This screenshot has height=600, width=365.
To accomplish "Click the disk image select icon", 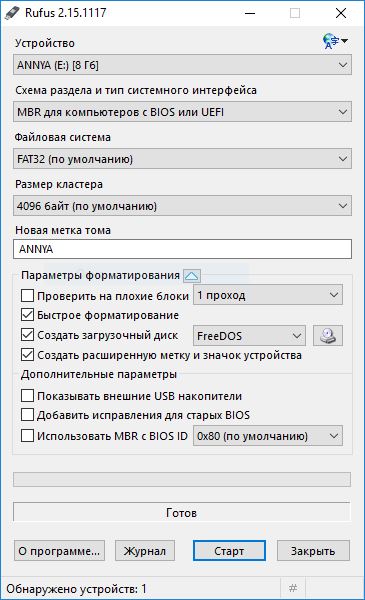I will [x=328, y=336].
